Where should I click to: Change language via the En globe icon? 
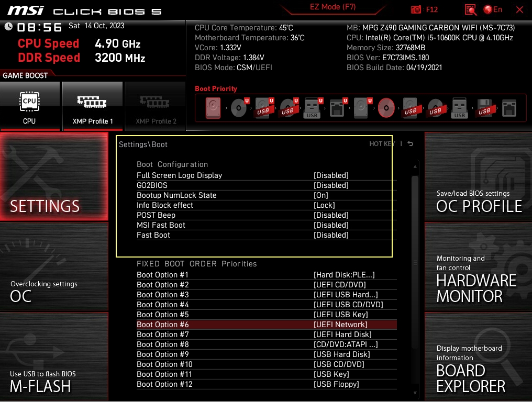coord(493,9)
